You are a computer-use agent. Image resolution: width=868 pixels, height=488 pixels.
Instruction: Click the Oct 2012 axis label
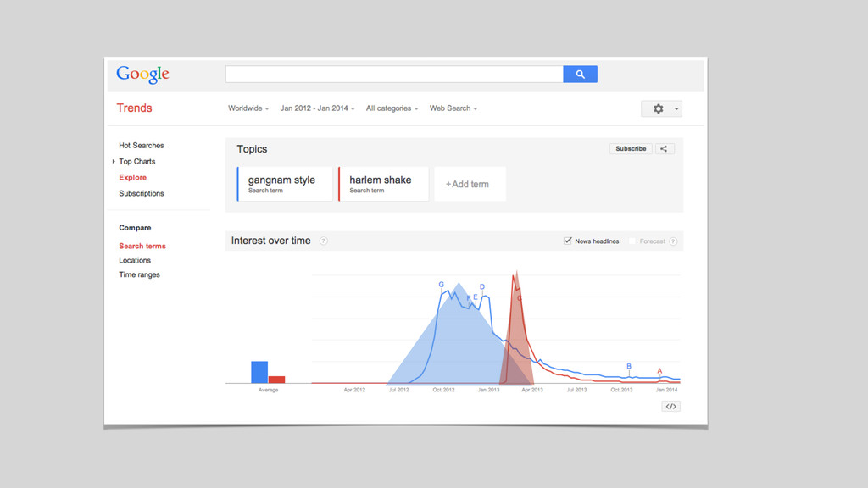(443, 390)
